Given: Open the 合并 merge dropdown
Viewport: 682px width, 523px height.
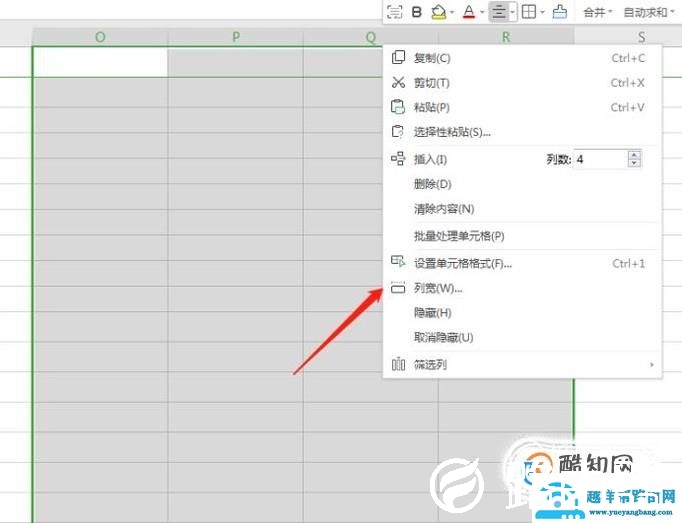Looking at the screenshot, I should click(x=598, y=12).
